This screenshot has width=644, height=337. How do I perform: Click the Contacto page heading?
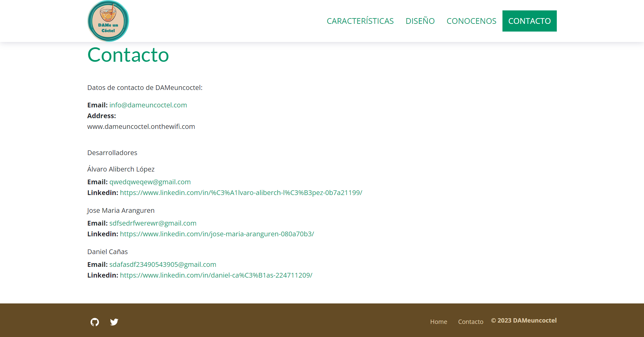(128, 55)
